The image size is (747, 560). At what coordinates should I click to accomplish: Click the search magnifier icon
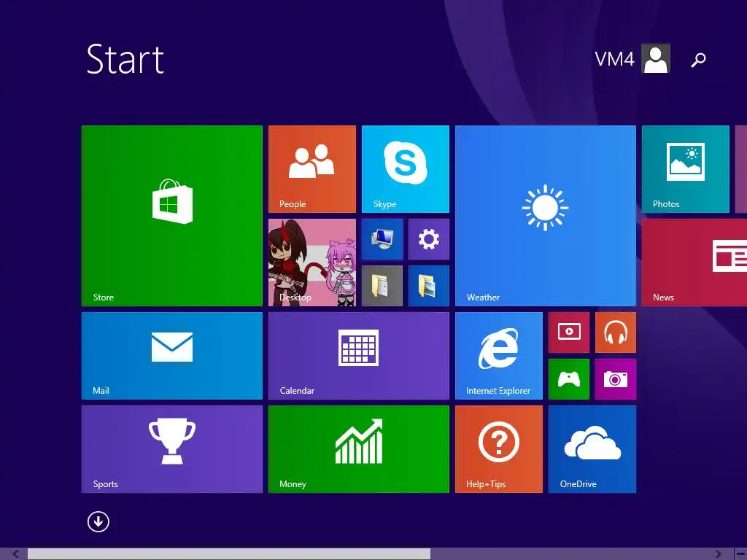click(698, 60)
